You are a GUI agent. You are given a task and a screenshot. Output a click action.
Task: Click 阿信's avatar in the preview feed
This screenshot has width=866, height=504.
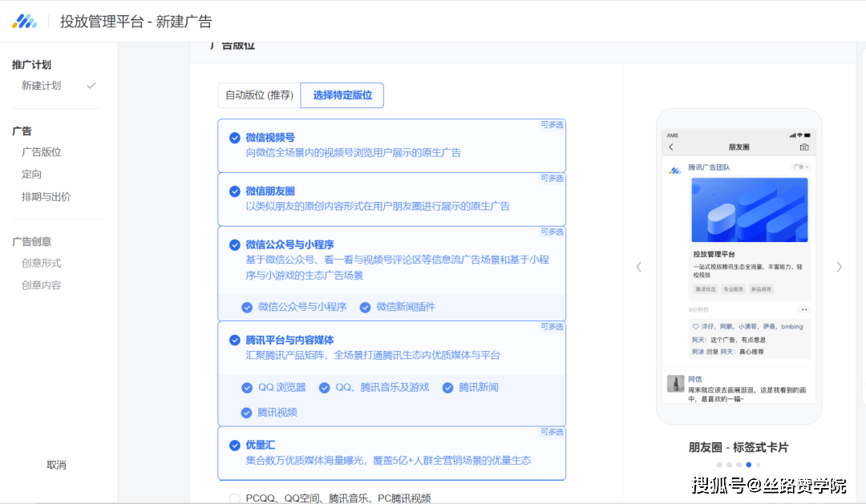point(675,383)
